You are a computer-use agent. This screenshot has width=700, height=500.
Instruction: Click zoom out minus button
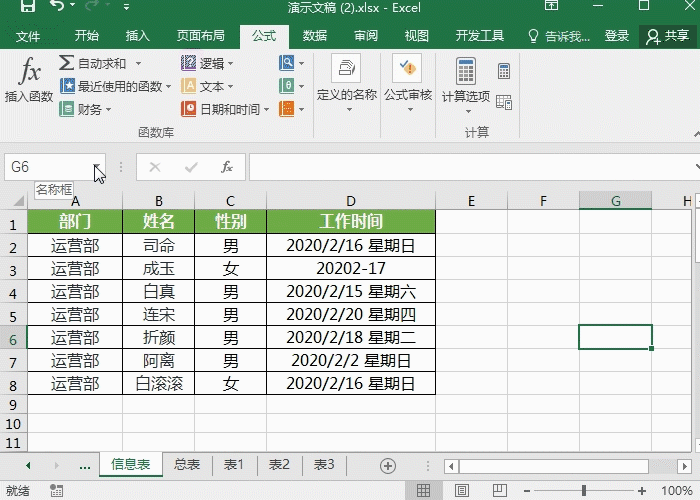[x=527, y=491]
